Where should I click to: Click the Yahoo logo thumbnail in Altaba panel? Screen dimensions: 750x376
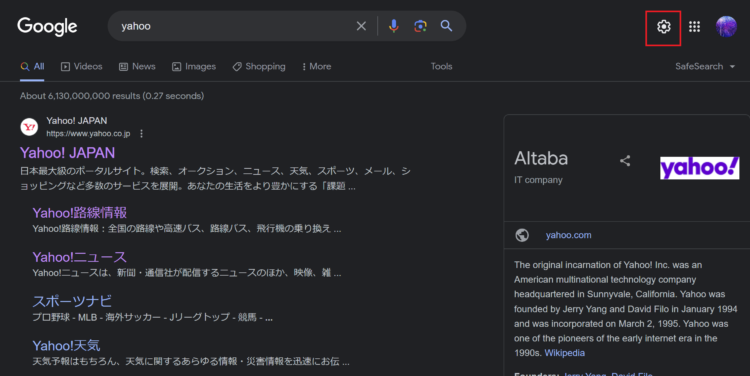point(699,168)
